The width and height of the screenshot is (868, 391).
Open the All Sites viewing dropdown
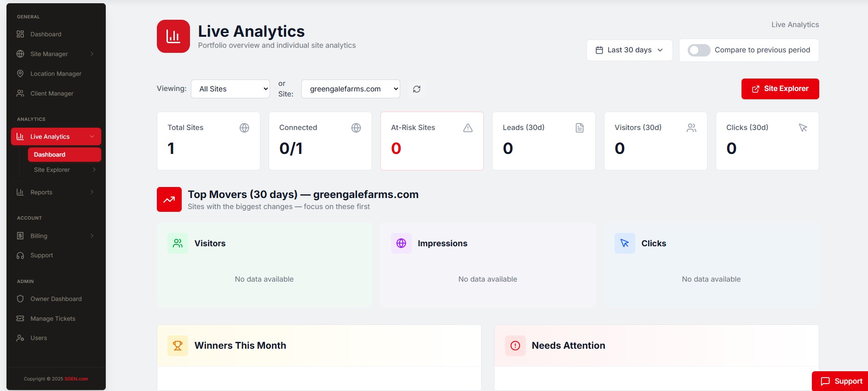click(230, 89)
